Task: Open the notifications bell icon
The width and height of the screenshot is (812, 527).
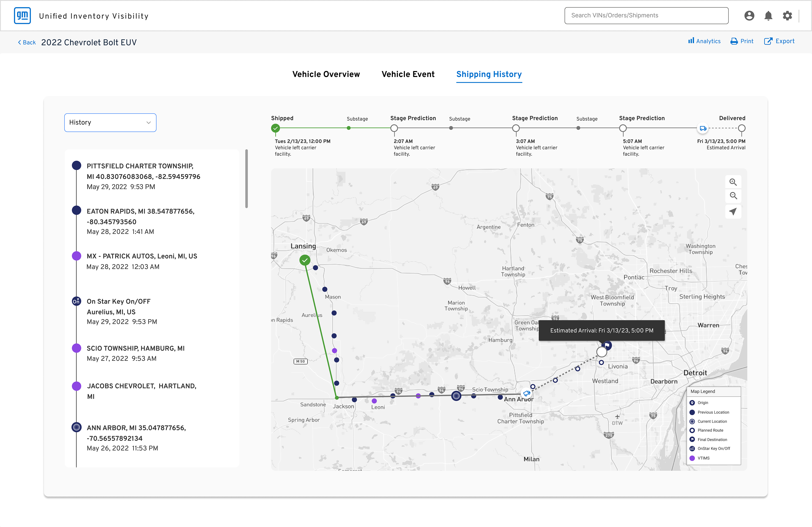Action: (x=768, y=16)
